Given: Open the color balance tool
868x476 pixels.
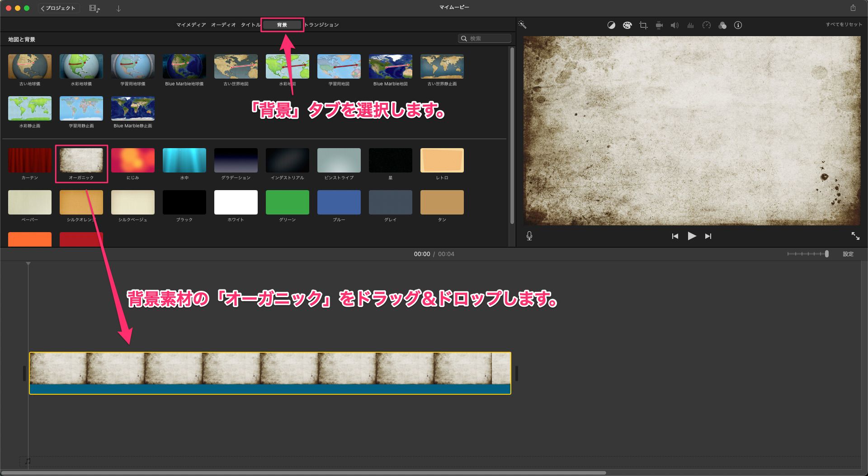Looking at the screenshot, I should (611, 25).
